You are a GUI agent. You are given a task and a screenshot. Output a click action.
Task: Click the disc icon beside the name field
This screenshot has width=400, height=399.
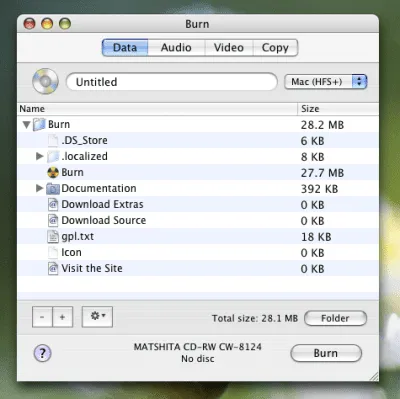[45, 81]
